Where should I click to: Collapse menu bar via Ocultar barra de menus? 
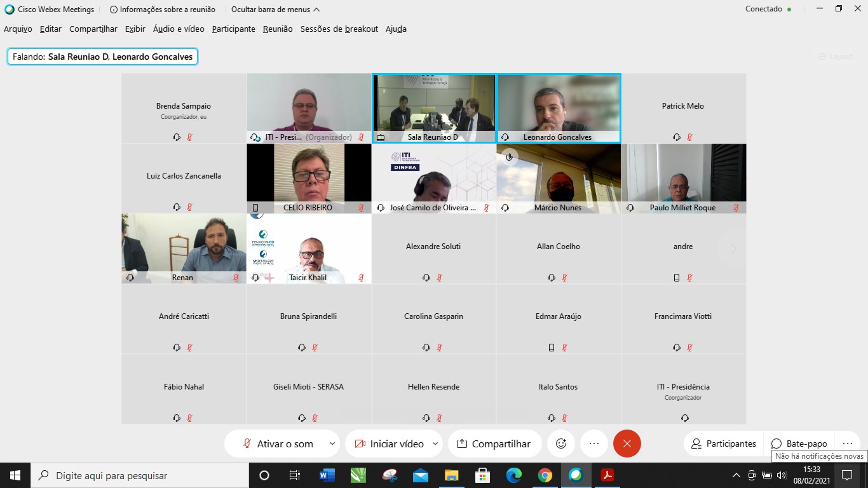click(275, 10)
